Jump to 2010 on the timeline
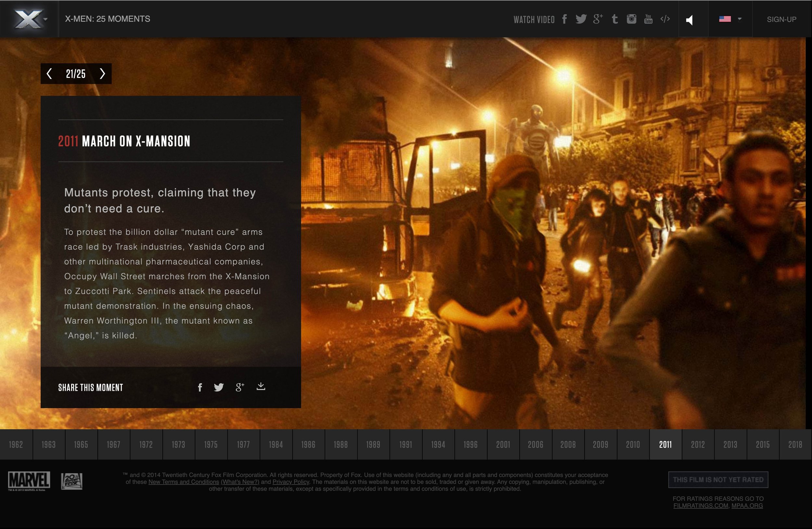Viewport: 812px width, 529px height. point(633,445)
